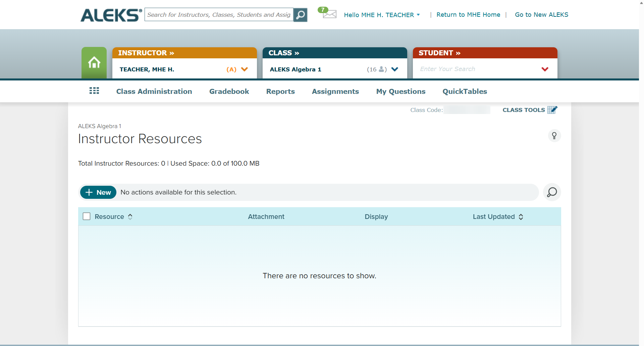The height and width of the screenshot is (346, 644).
Task: Open the Hello MHE H. TEACHER account menu
Action: 382,15
